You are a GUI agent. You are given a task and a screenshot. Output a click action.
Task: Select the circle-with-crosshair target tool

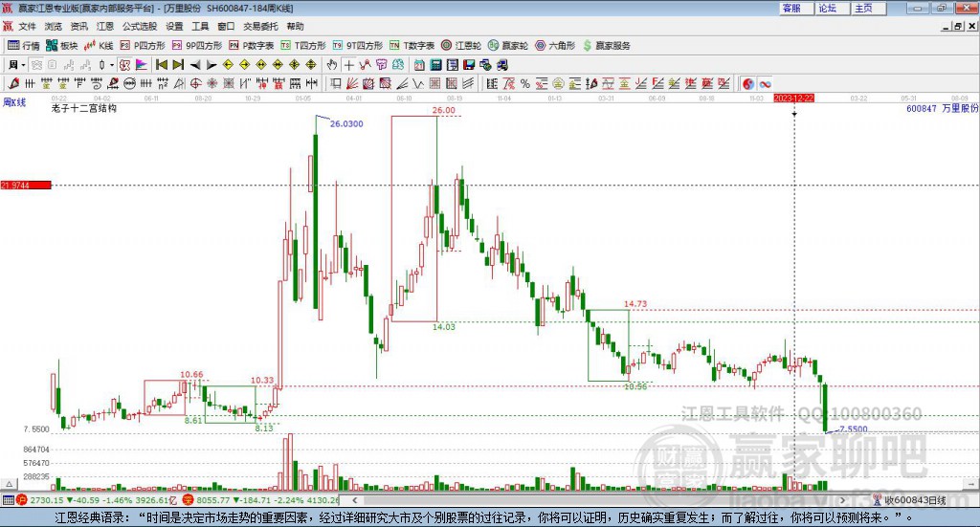tap(195, 83)
